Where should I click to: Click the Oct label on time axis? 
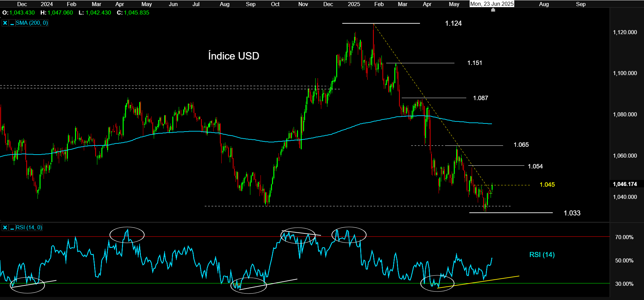275,4
